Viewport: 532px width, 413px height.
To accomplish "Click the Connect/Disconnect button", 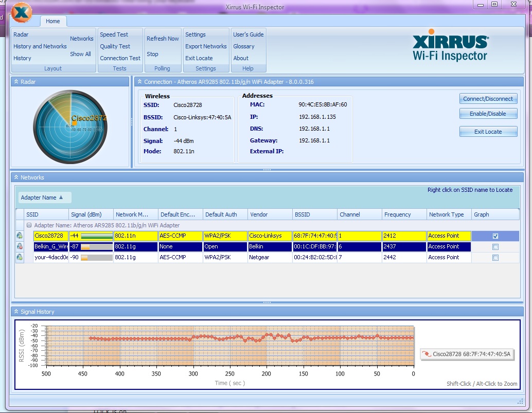I will 488,99.
